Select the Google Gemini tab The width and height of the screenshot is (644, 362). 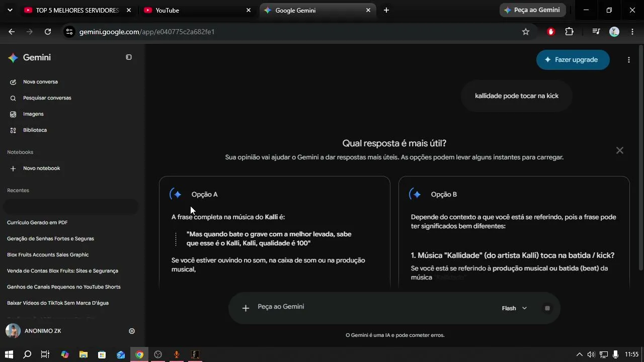(317, 10)
